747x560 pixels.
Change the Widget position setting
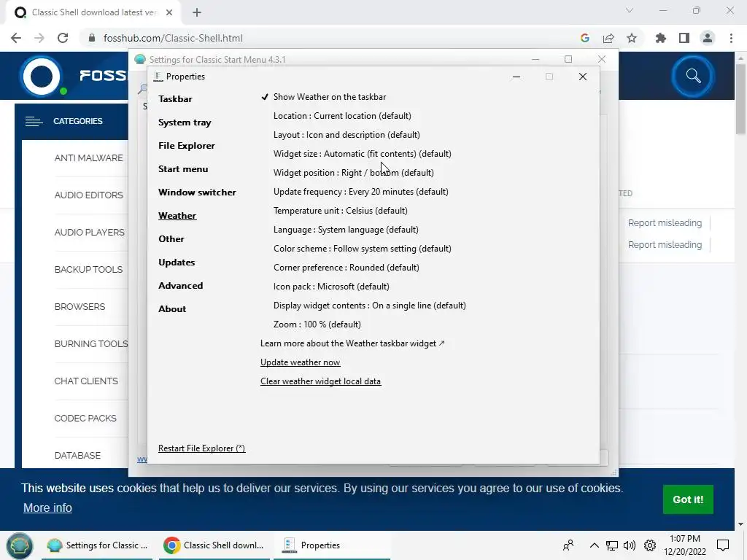point(354,173)
